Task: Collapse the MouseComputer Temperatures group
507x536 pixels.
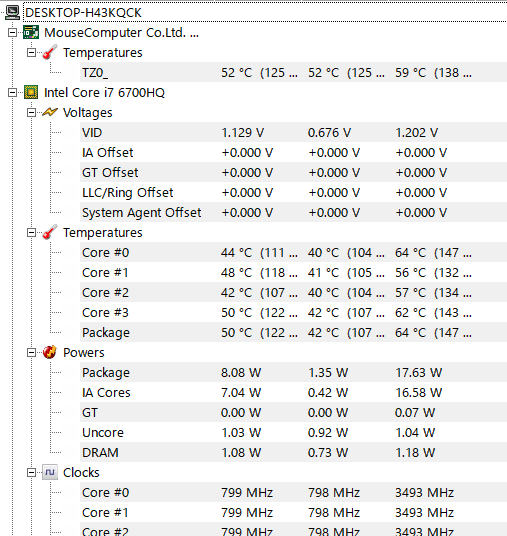Action: 31,53
